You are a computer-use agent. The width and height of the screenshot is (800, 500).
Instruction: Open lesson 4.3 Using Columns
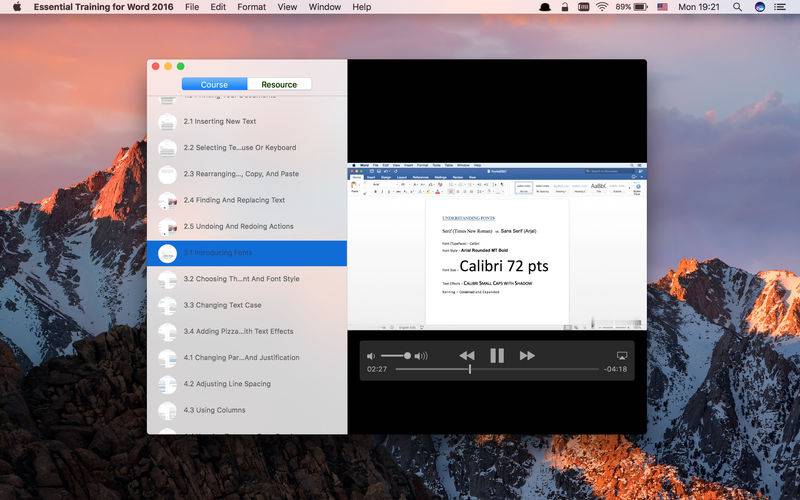pyautogui.click(x=247, y=411)
